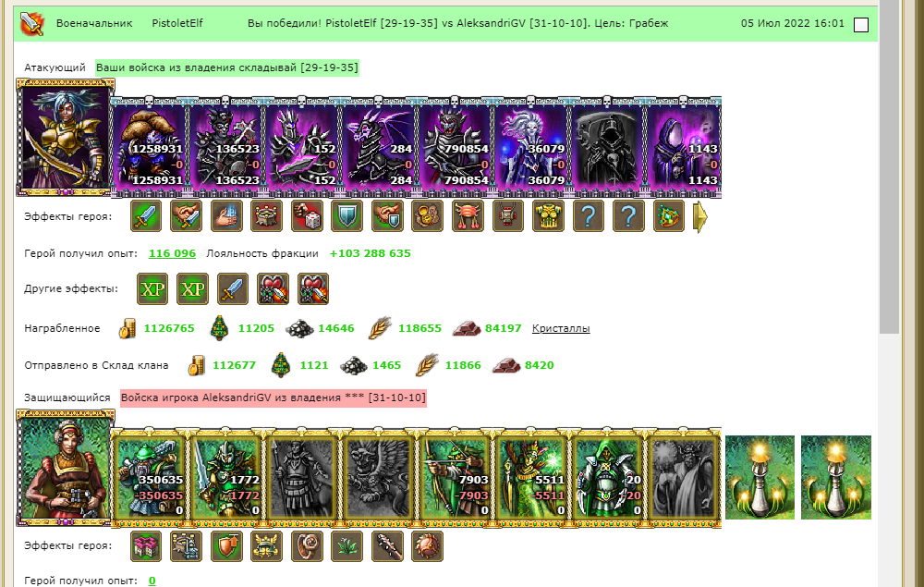Open the attacking hero portrait
Screen dimensions: 924x587
click(x=65, y=138)
